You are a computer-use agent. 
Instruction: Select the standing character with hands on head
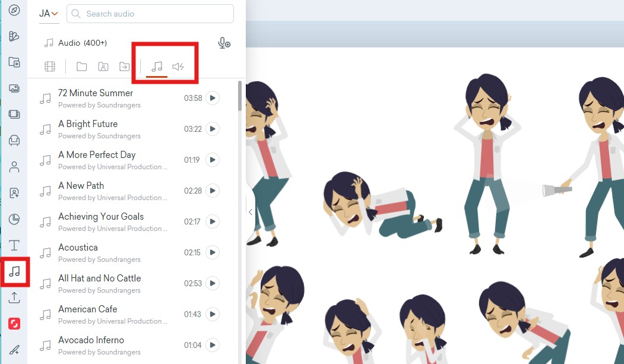click(488, 163)
